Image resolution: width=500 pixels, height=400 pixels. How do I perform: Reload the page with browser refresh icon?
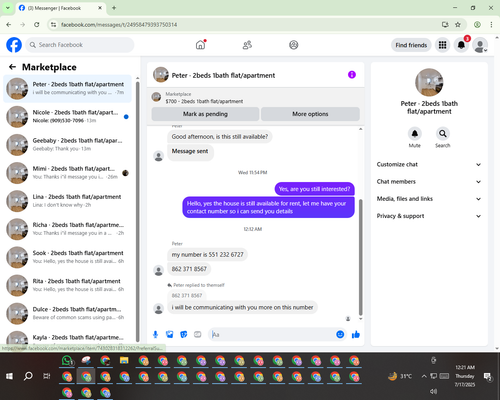pyautogui.click(x=37, y=24)
